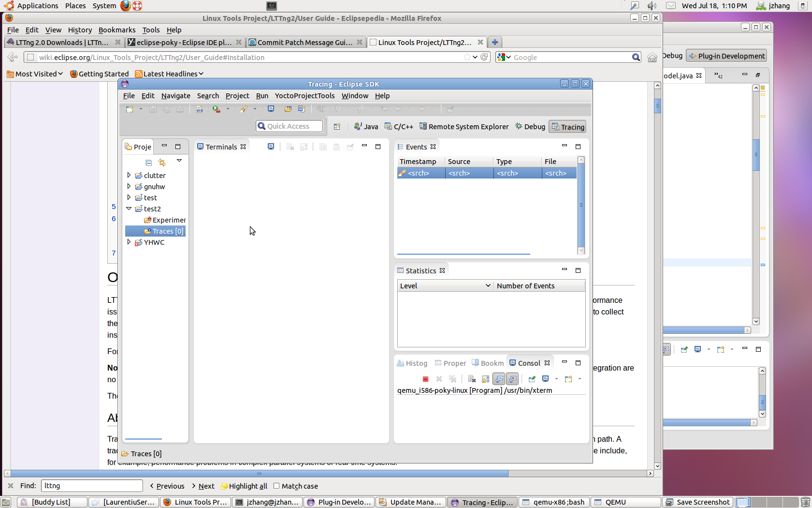Toggle Scroll Lock in Console toolbar
This screenshot has width=812, height=508.
click(x=485, y=379)
